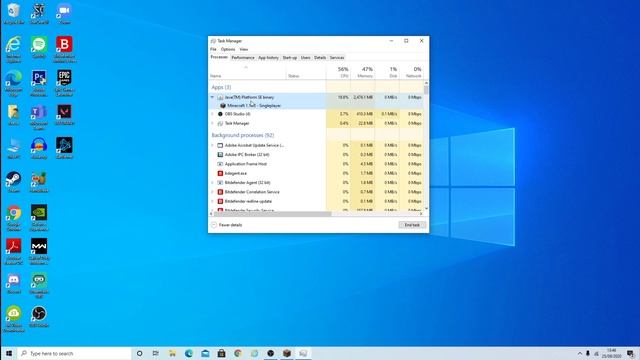Image resolution: width=640 pixels, height=360 pixels.
Task: Launch Call of Duty Modern Warfare icon
Action: click(39, 252)
